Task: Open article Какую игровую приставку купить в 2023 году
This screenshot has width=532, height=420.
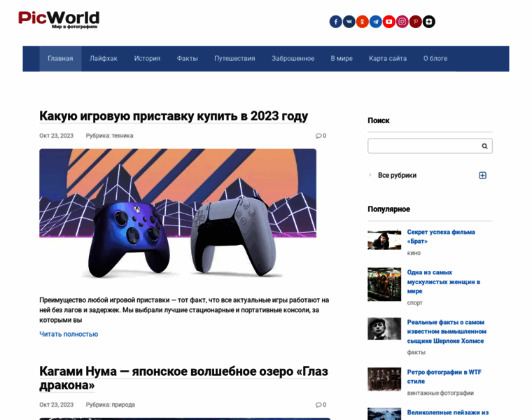Action: coord(174,116)
